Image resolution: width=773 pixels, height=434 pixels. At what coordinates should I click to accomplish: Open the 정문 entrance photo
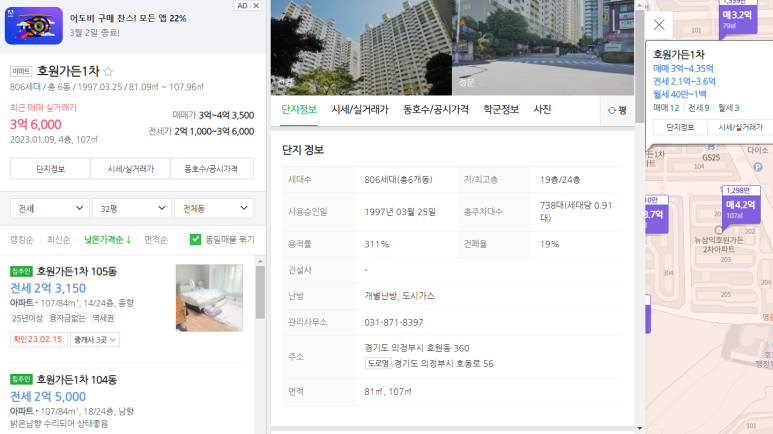tap(543, 47)
